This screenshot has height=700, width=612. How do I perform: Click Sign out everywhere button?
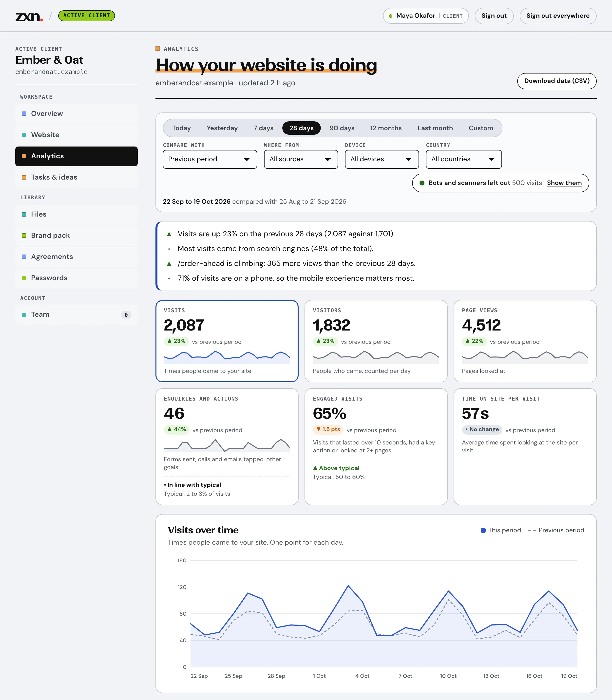[558, 16]
